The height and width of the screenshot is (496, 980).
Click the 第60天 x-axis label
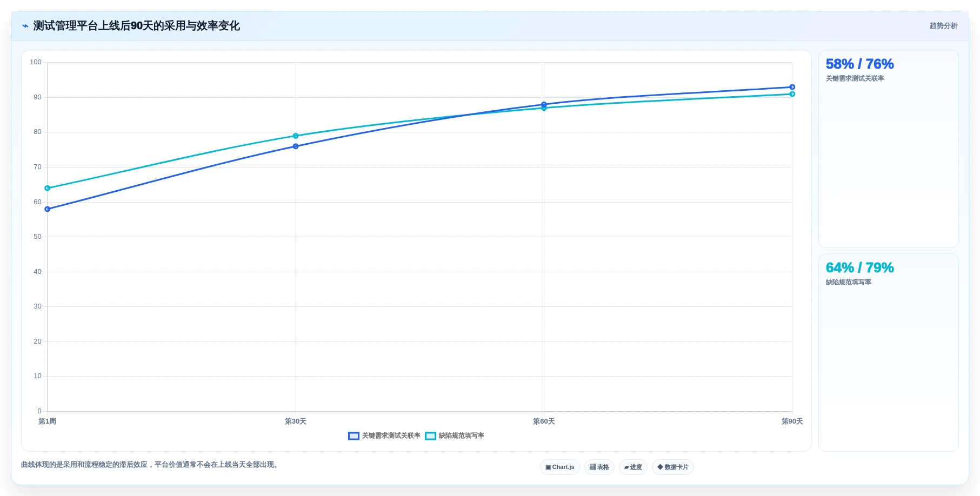coord(544,421)
